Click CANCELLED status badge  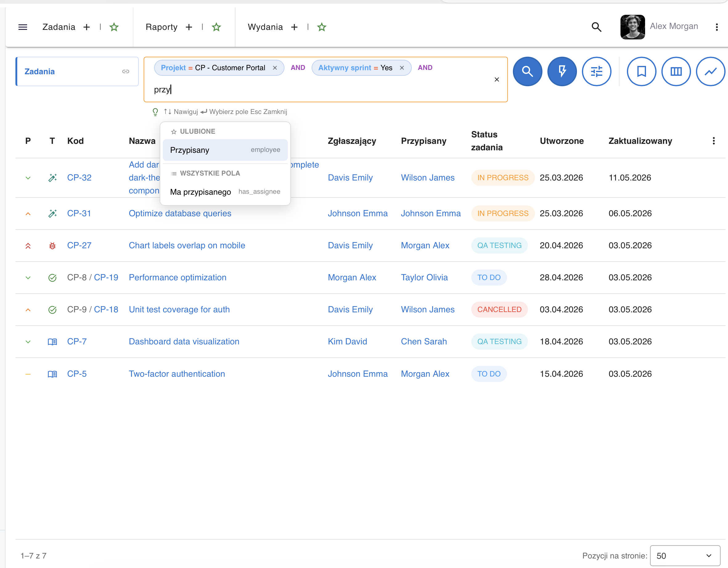pos(499,310)
